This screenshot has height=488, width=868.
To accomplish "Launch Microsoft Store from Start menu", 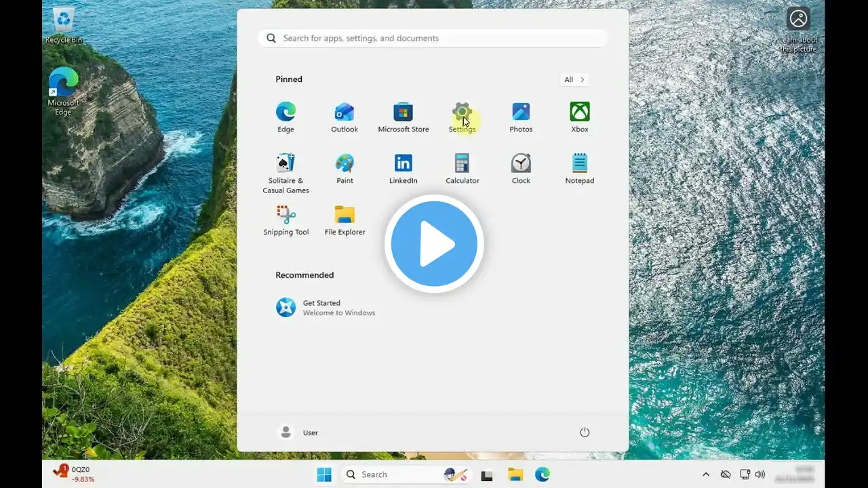I will tap(403, 117).
